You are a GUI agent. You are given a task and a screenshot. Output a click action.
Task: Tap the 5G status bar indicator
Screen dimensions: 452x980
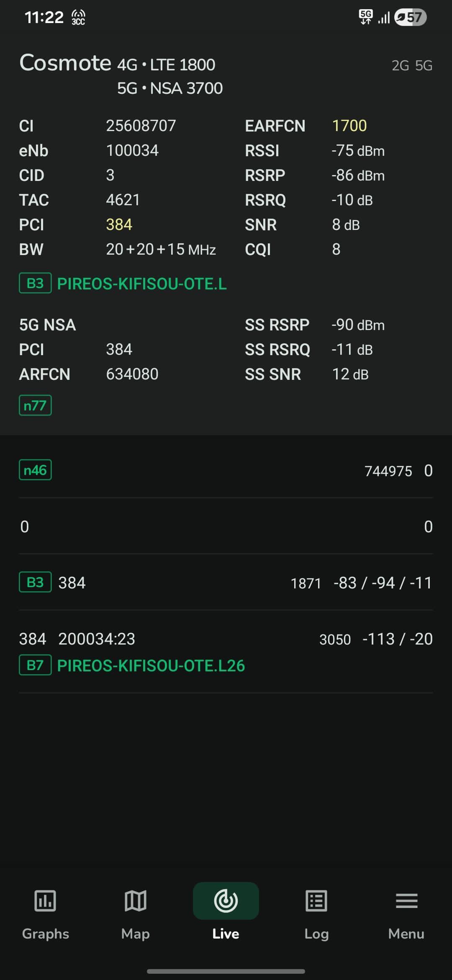click(x=366, y=17)
